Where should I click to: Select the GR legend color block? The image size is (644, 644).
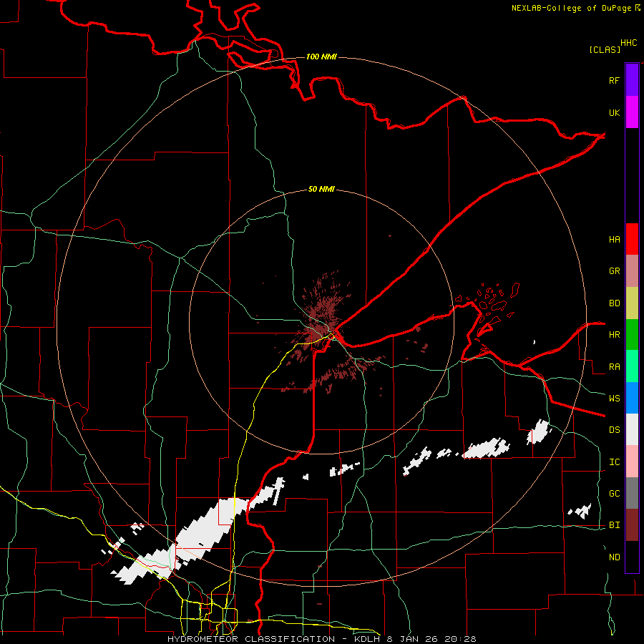pos(632,271)
